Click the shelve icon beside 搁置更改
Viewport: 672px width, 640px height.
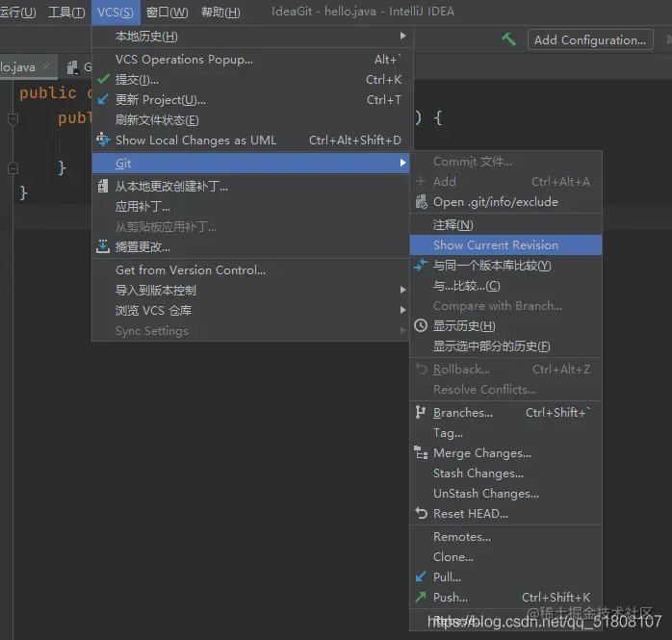point(103,246)
